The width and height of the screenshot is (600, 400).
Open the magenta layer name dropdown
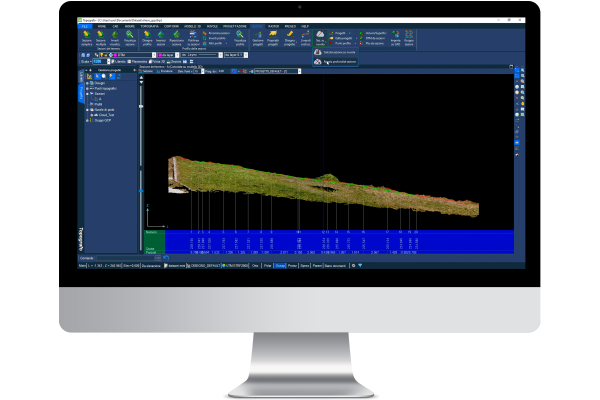pos(154,55)
